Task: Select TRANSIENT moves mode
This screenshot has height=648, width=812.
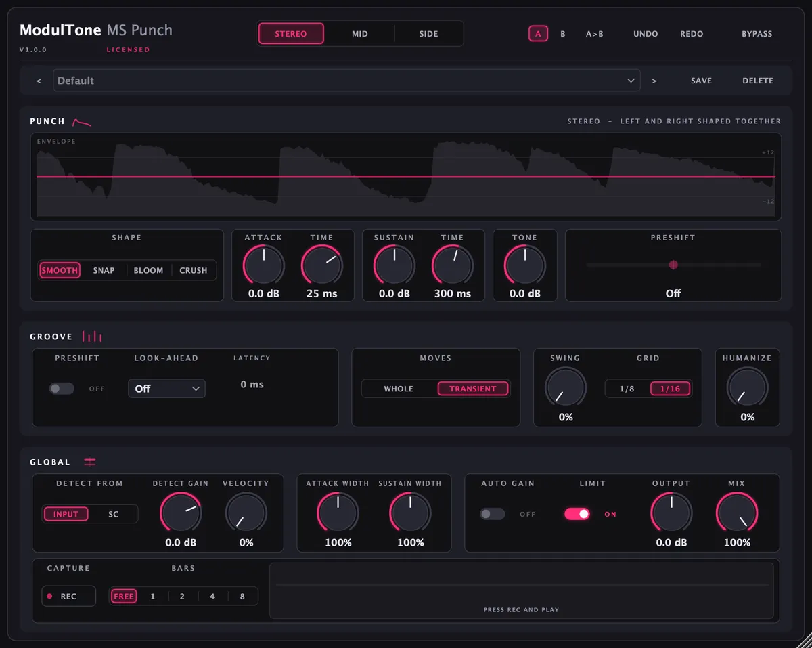Action: (473, 389)
